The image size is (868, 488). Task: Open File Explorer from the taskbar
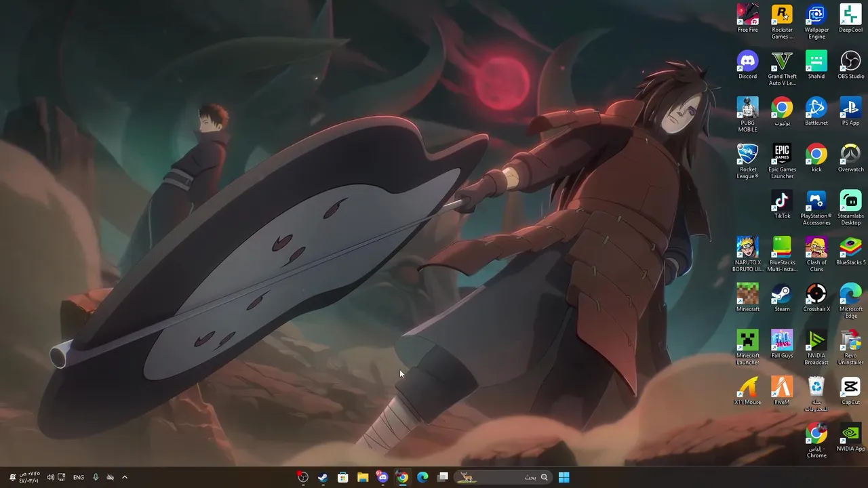(x=363, y=477)
